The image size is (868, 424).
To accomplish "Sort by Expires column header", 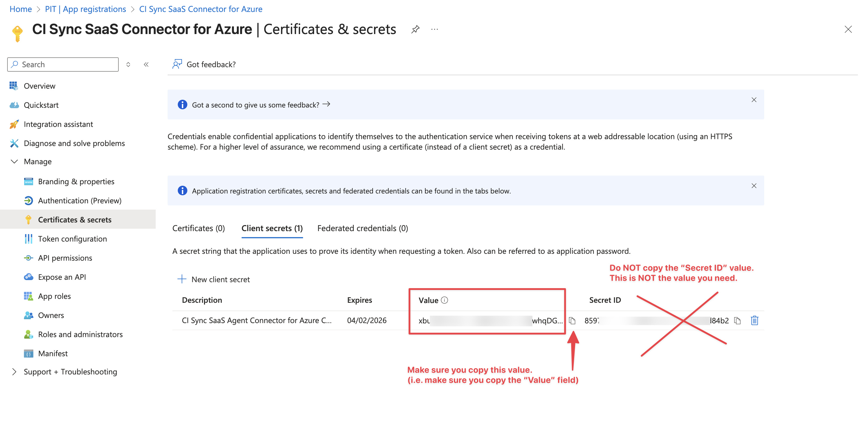I will (359, 300).
